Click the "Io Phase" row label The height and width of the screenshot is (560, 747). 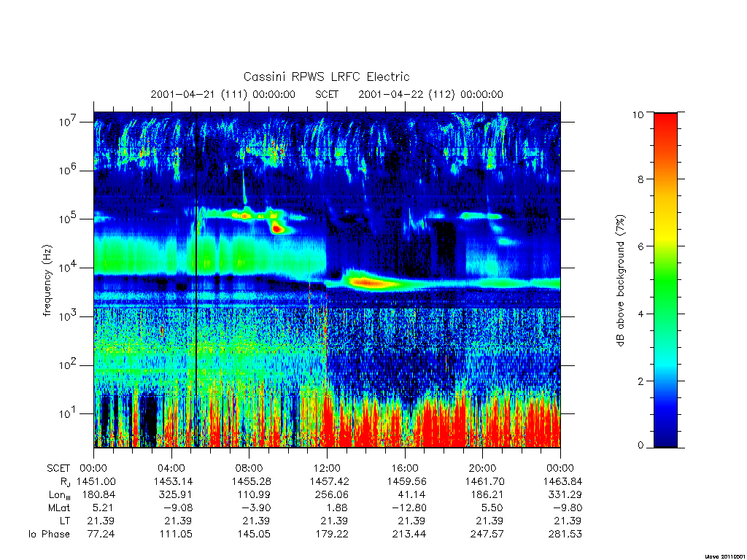pos(49,534)
